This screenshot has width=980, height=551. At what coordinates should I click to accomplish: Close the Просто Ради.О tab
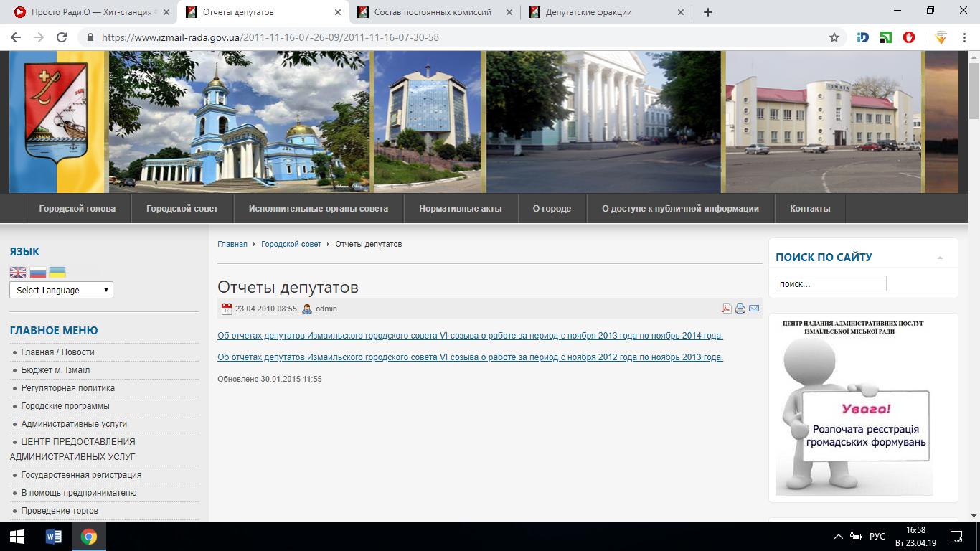click(166, 12)
